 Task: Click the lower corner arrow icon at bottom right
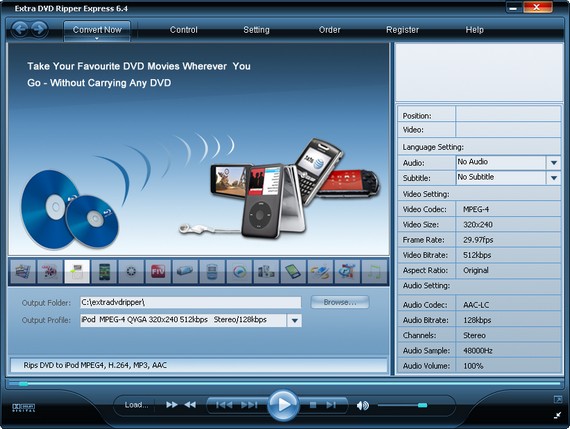coord(558,415)
